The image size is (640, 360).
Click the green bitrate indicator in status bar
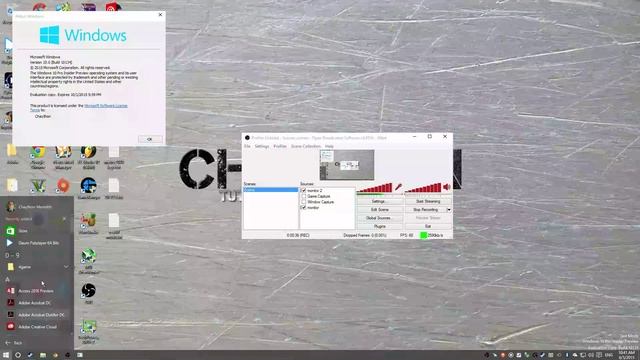[424, 236]
